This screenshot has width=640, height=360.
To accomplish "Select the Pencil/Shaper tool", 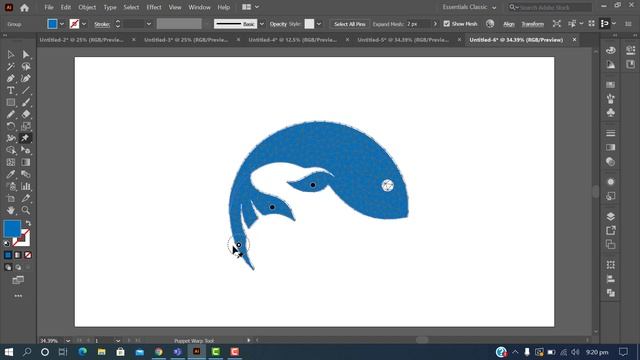I will tap(11, 114).
